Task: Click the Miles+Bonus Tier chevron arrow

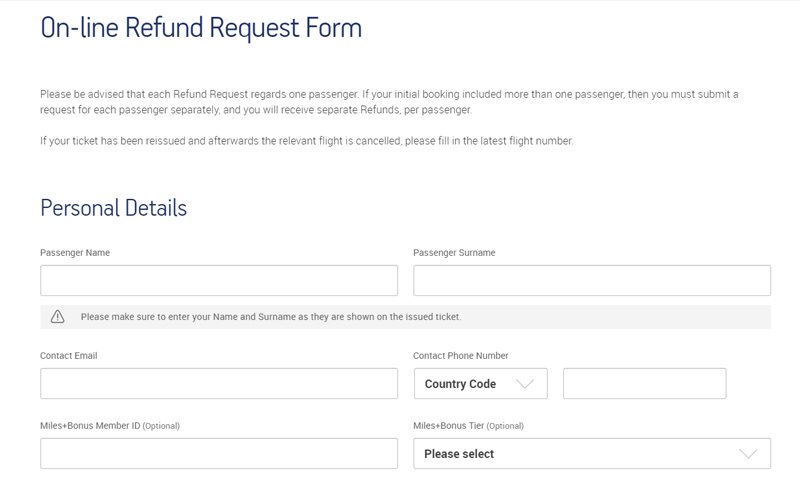Action: coord(748,454)
